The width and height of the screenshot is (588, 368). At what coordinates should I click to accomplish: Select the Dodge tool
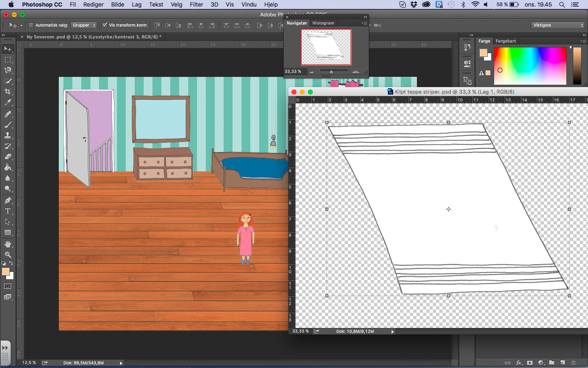(8, 188)
